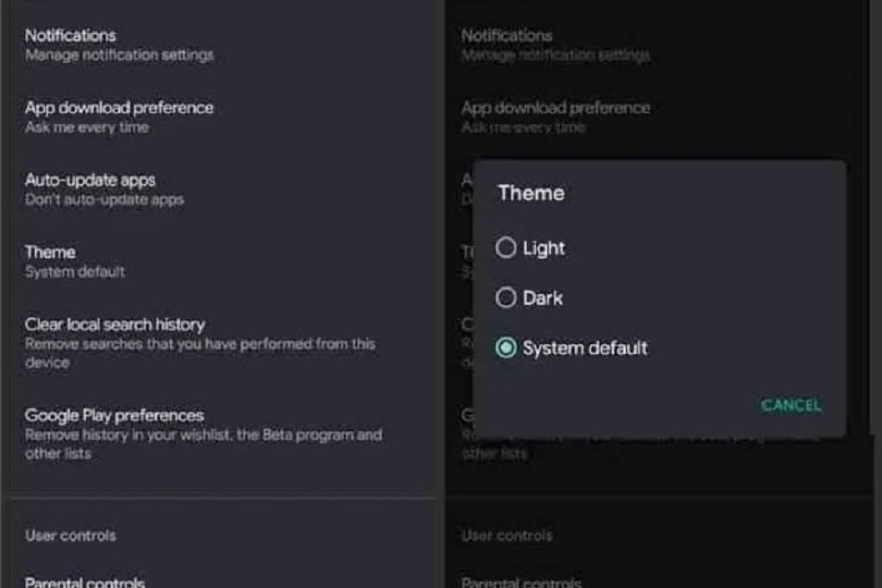Click dimmed User controls header in the right panel

506,536
